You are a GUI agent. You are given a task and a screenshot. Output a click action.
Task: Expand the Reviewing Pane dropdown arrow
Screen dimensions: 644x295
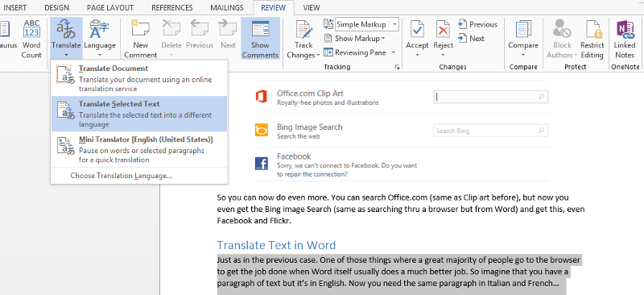[x=394, y=52]
